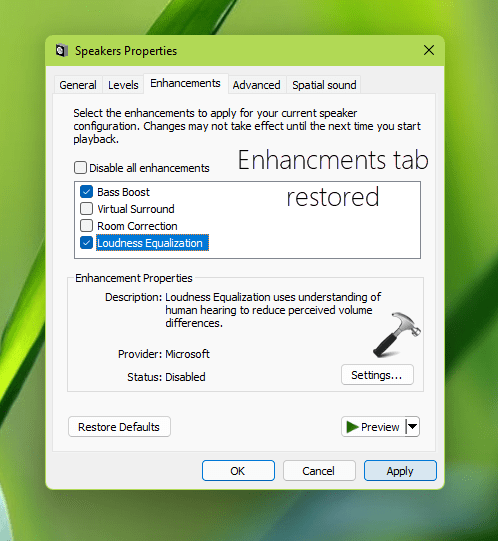Select the Enhancements tab
This screenshot has height=541, width=498.
[x=185, y=83]
